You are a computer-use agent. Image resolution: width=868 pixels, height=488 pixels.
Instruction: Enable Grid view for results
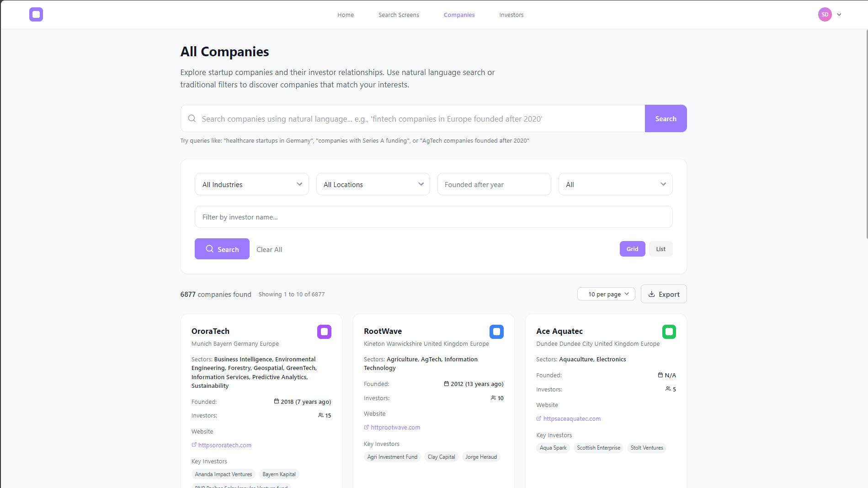point(632,248)
